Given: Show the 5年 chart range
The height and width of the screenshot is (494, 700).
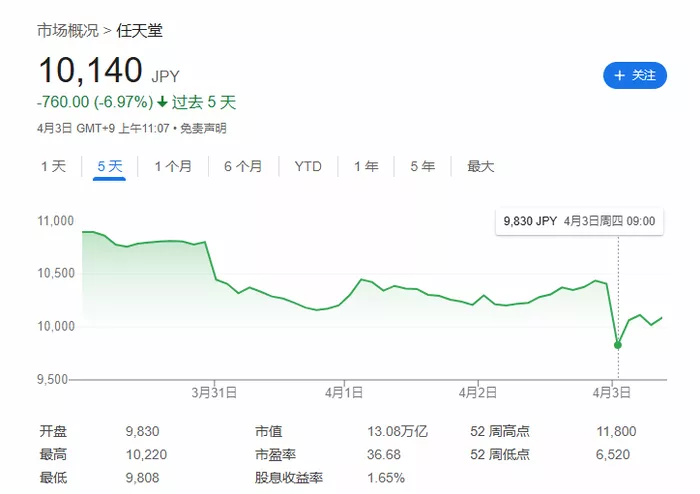Looking at the screenshot, I should [422, 166].
